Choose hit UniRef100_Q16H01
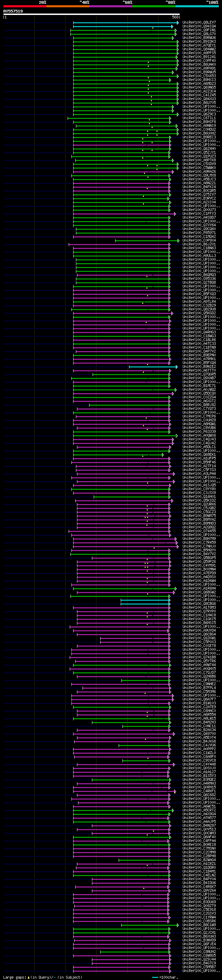This screenshot has height=980, width=222. [199, 497]
